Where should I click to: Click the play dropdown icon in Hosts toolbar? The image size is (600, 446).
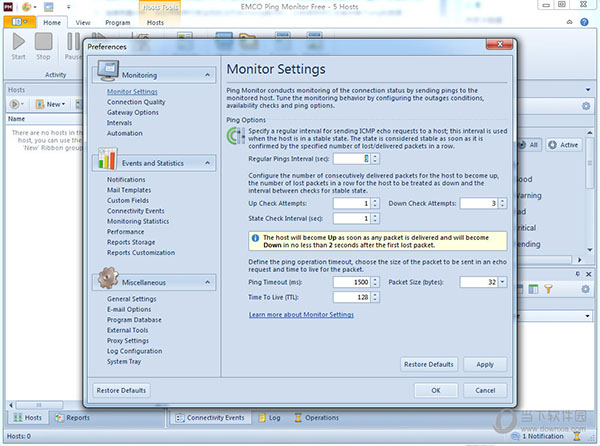click(x=16, y=104)
